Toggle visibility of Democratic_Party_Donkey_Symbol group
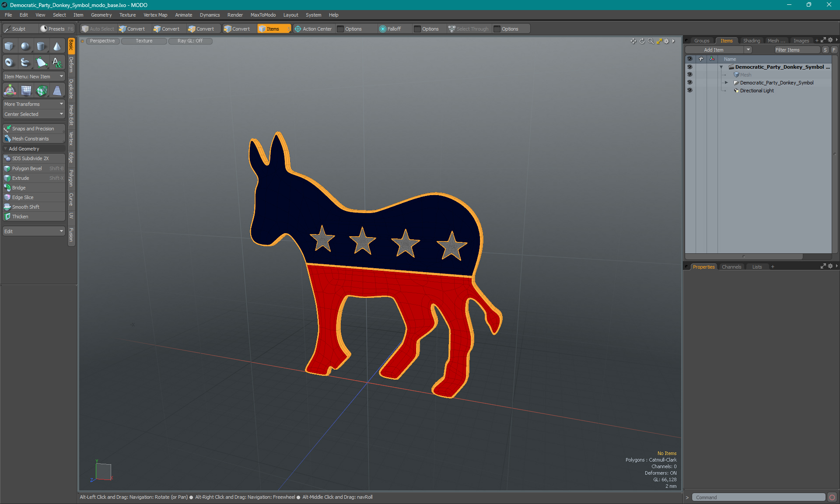The height and width of the screenshot is (504, 840). [x=690, y=83]
